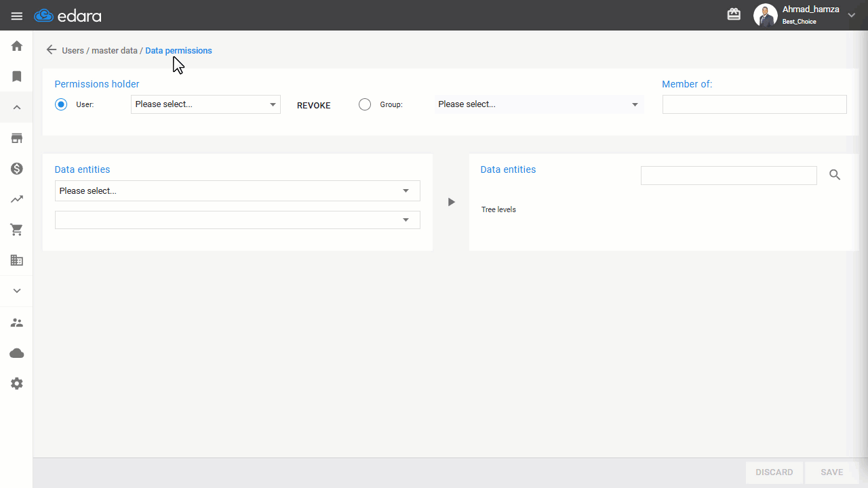This screenshot has height=488, width=868.
Task: Click the move-right arrow between panels
Action: (x=451, y=202)
